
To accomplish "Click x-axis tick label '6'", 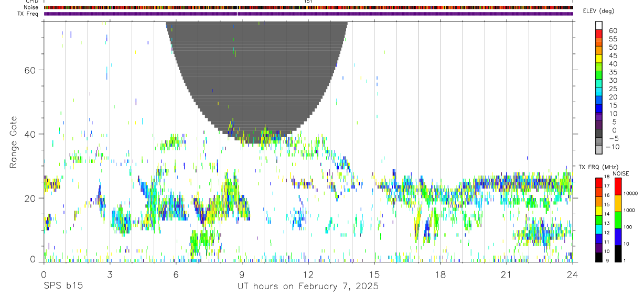I will [x=176, y=275].
